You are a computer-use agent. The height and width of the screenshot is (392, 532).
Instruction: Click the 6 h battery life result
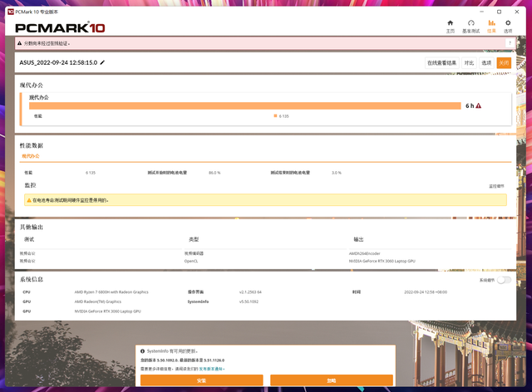coord(470,105)
